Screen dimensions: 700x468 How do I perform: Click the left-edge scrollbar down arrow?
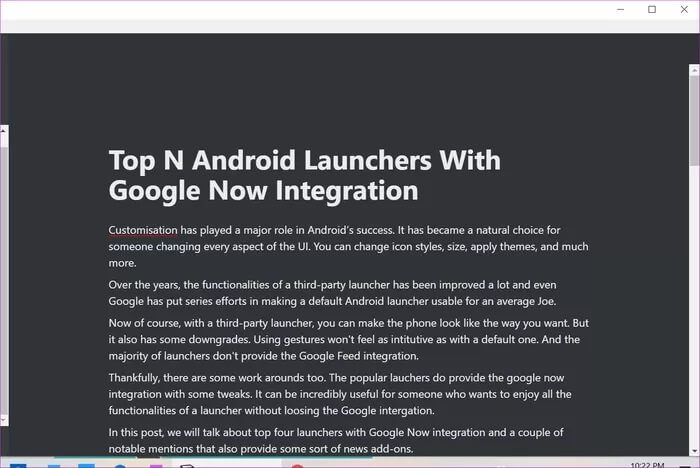[4, 421]
